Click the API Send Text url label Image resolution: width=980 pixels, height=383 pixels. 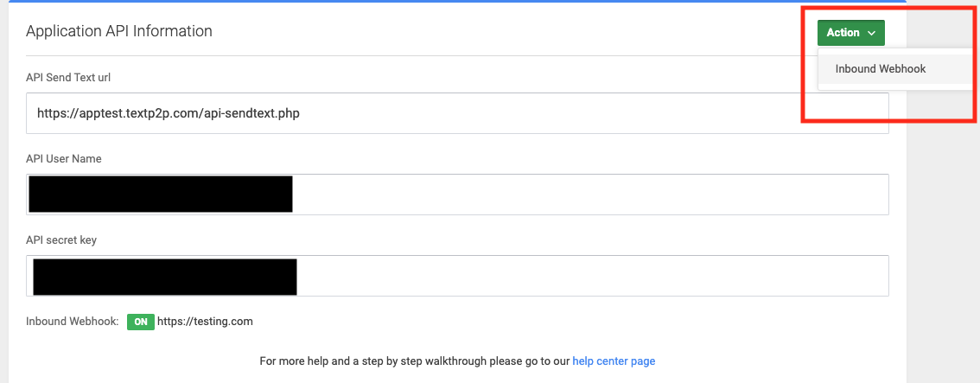pyautogui.click(x=68, y=78)
